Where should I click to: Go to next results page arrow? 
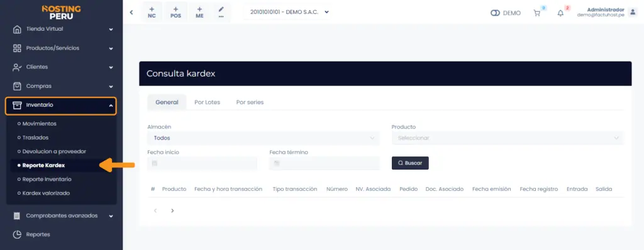click(x=172, y=210)
